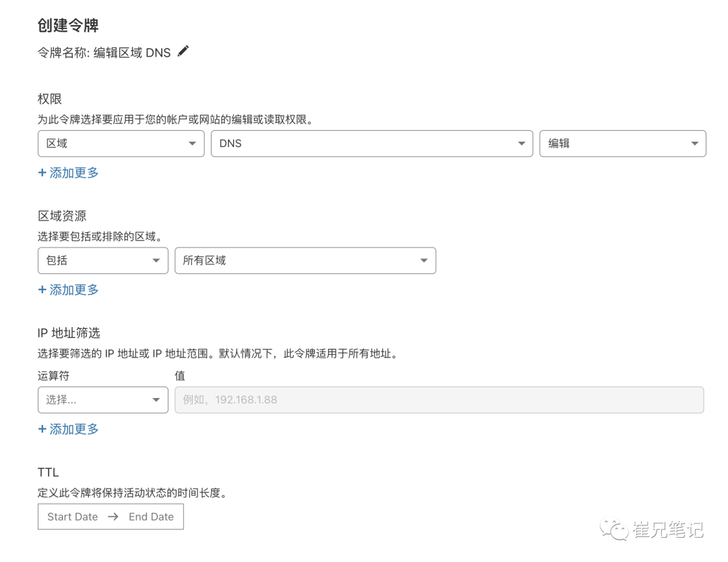Open the 运算符 选择... operator dropdown
Screen dimensions: 728x562
point(102,400)
